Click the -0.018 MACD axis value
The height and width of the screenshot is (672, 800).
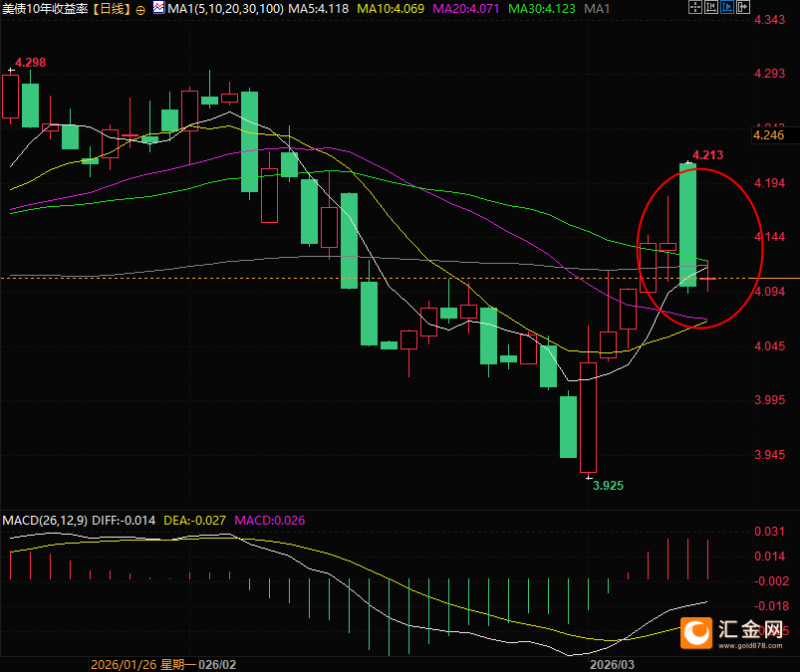771,606
